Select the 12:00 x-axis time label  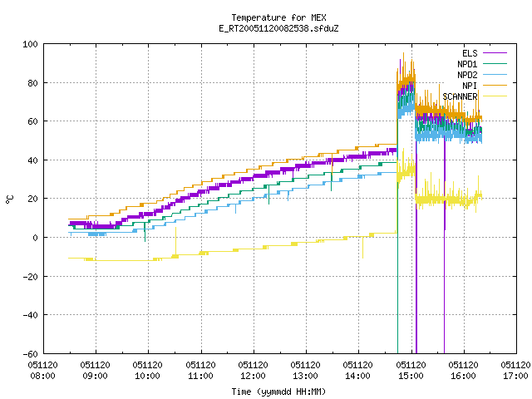[253, 376]
